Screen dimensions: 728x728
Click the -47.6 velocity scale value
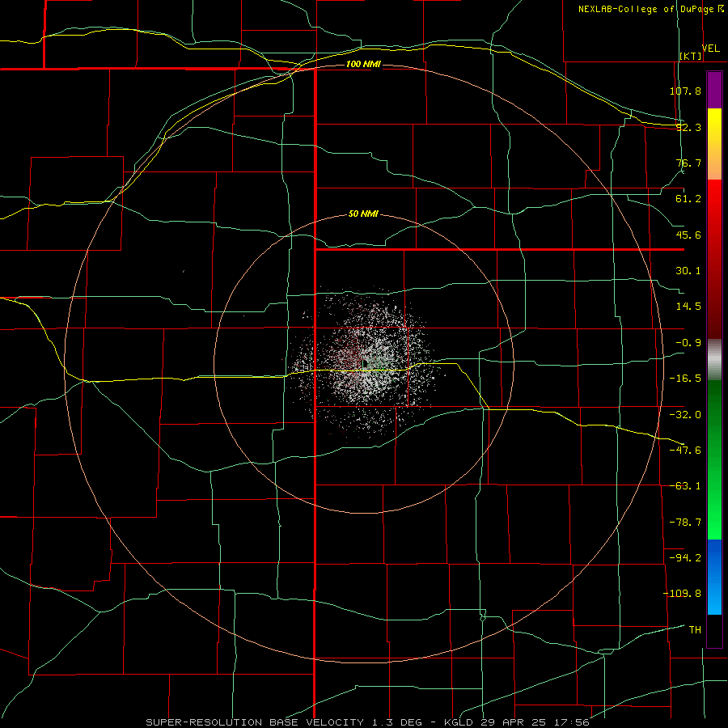685,451
